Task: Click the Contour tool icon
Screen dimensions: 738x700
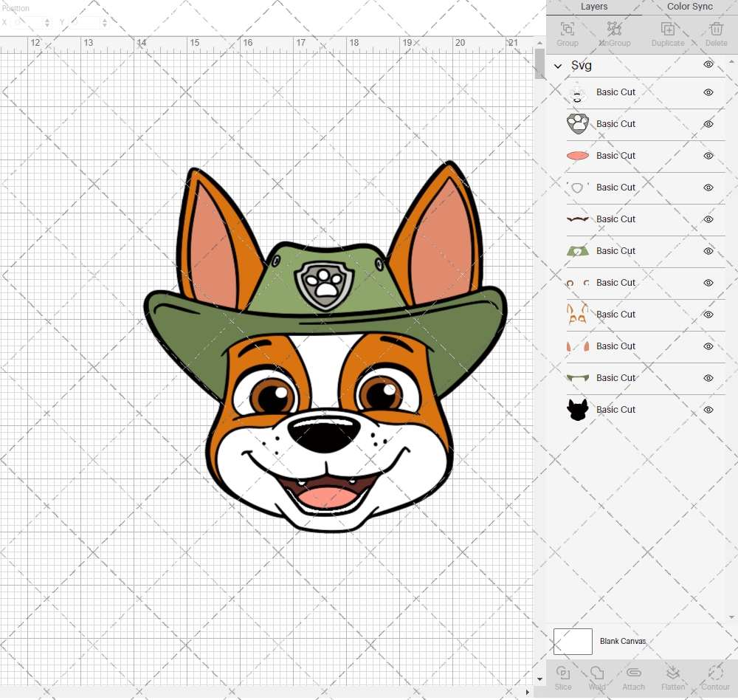Action: point(715,673)
